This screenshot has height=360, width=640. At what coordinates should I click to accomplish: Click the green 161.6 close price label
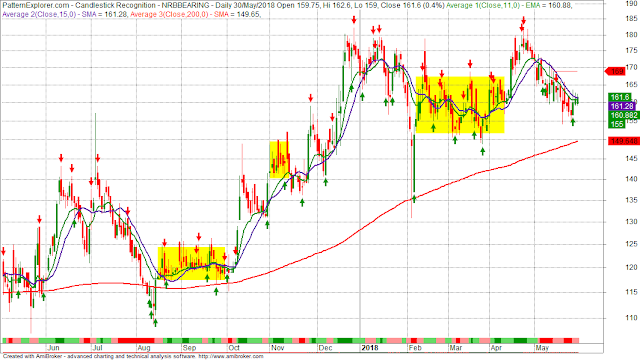[620, 97]
